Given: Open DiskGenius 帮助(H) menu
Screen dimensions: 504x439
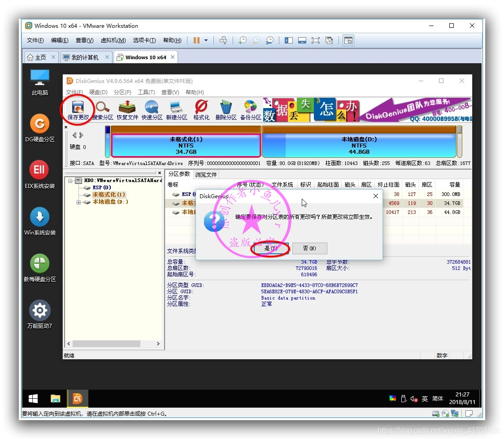Looking at the screenshot, I should point(195,92).
